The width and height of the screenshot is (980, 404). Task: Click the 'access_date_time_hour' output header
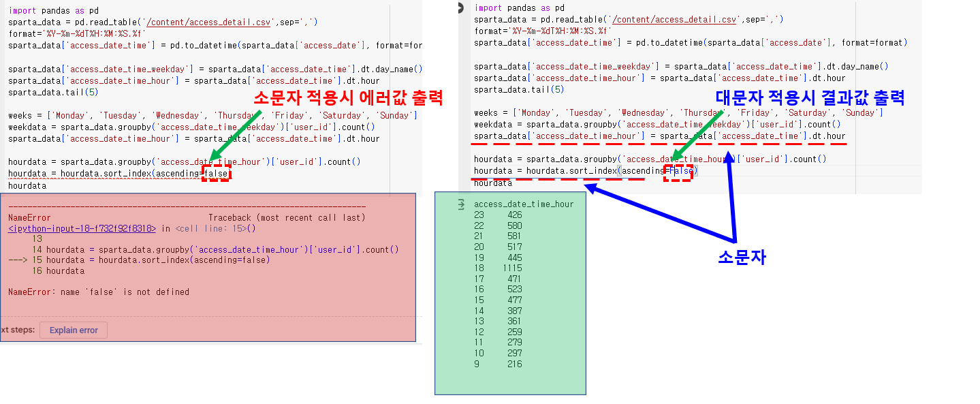pos(524,204)
